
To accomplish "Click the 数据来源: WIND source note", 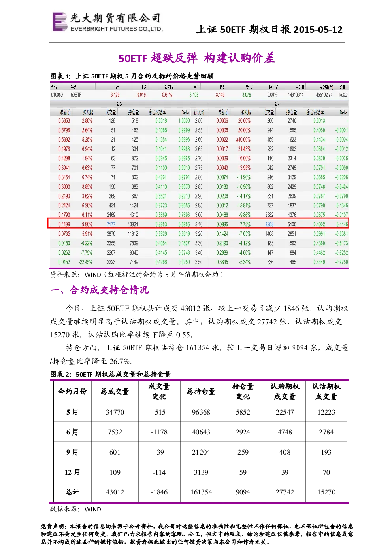I will tap(75, 509).
